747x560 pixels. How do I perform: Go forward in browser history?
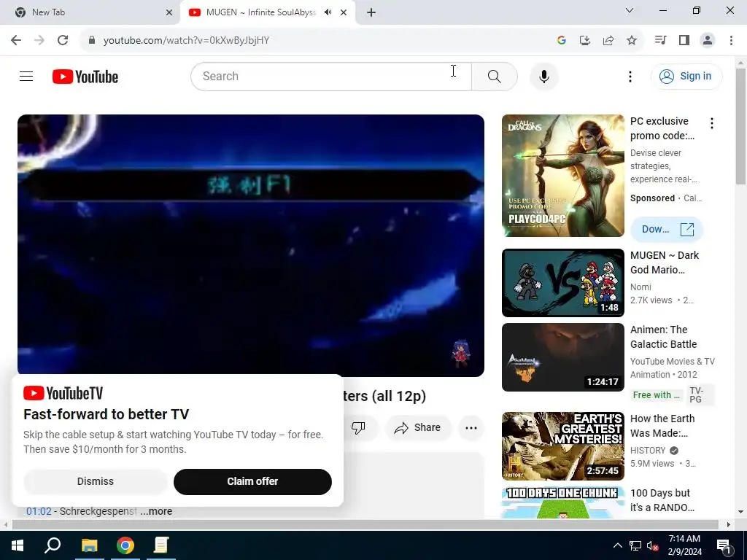(39, 40)
